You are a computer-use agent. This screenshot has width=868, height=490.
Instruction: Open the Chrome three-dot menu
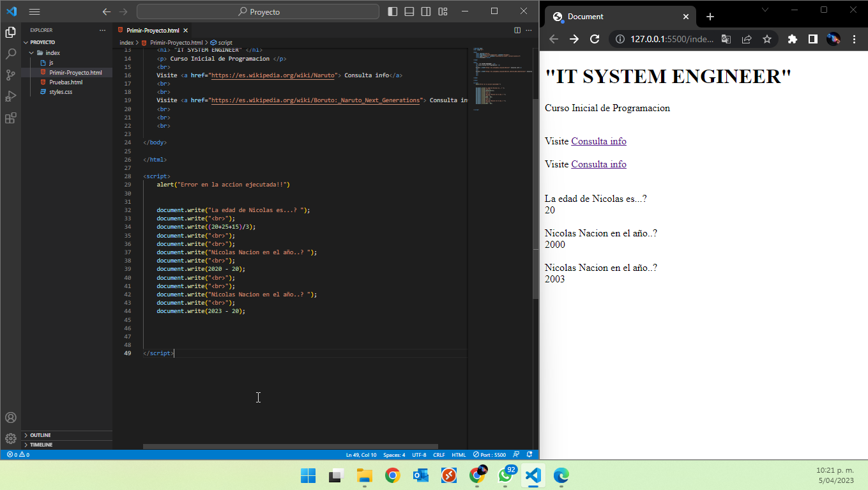click(x=855, y=39)
